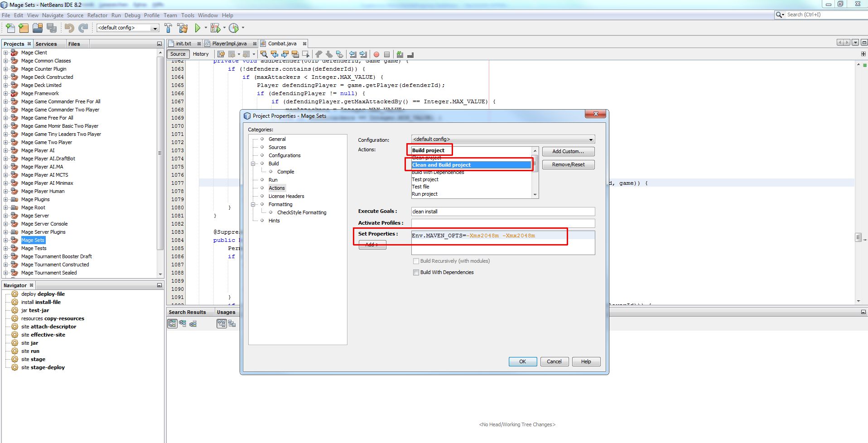Expand the Mage Client project node
Screen dimensions: 868x443
(6, 53)
